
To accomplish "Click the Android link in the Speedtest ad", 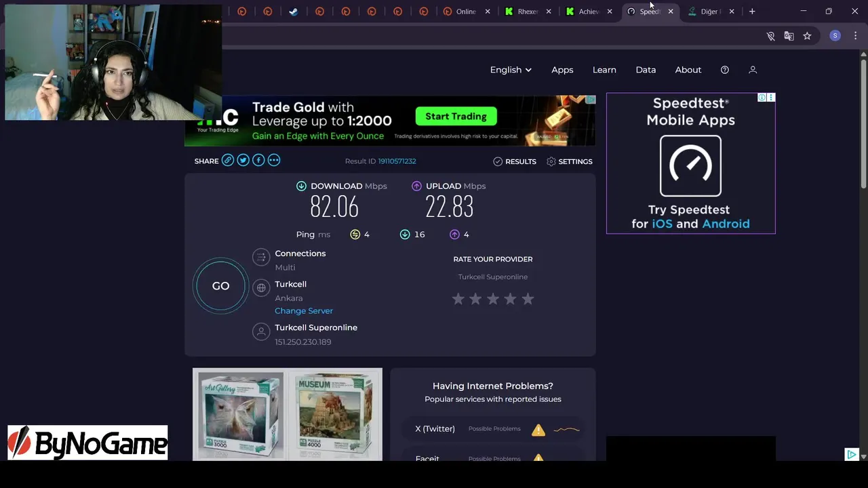I will click(x=726, y=224).
